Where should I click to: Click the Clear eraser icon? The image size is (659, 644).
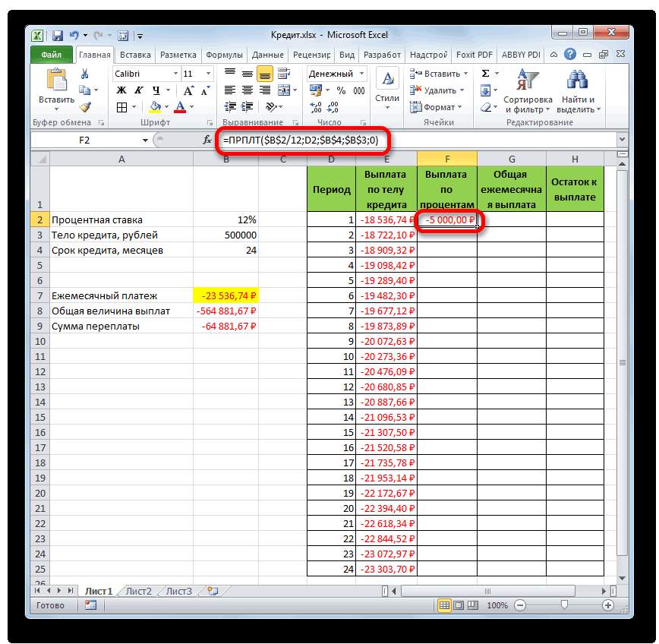pos(485,108)
